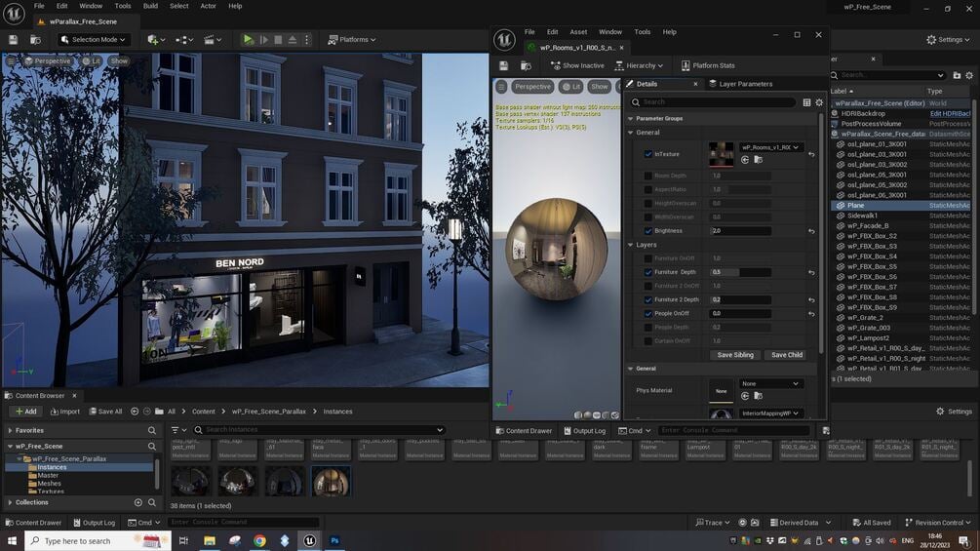This screenshot has width=980, height=551.
Task: Click the Browse to asset icon under InTexture
Action: click(758, 159)
